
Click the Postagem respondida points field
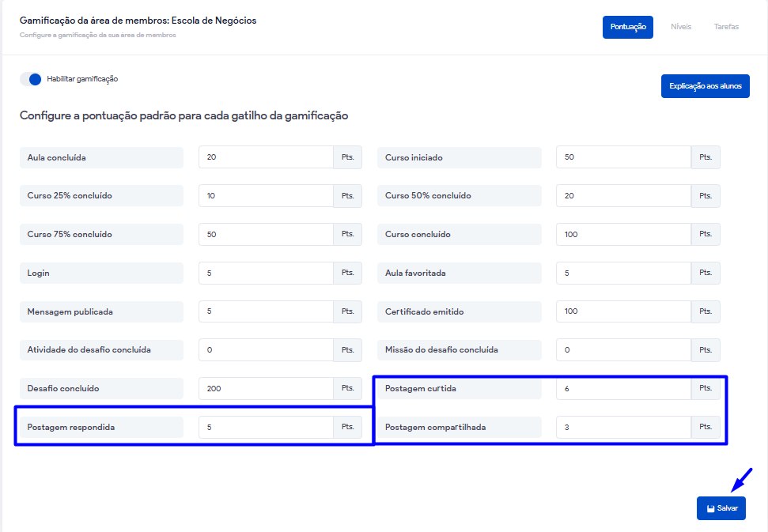[x=265, y=428]
